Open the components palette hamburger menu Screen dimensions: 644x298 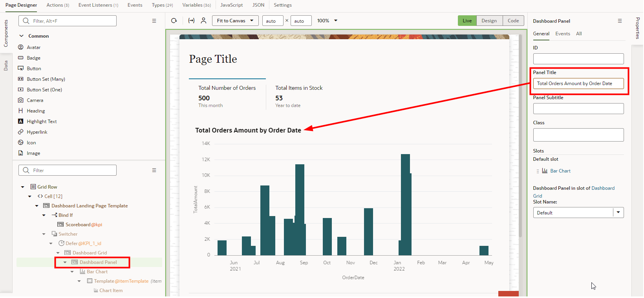154,21
